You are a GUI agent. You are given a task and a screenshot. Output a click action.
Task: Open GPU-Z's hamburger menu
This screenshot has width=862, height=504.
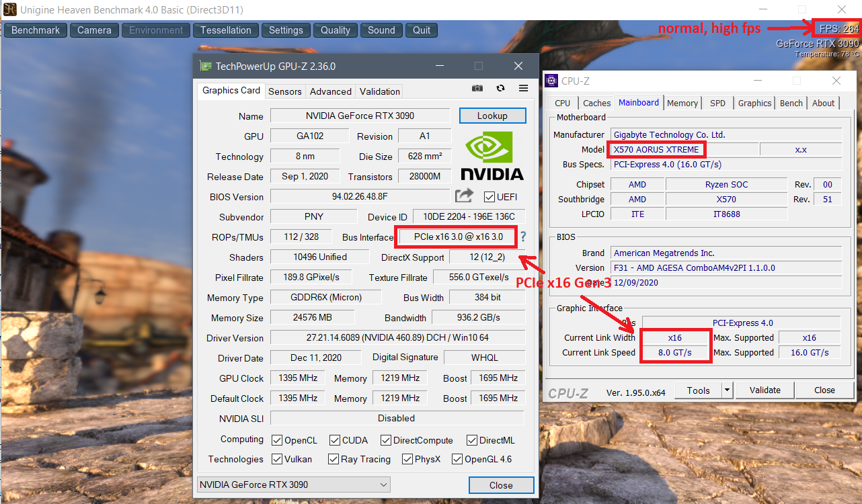click(523, 88)
